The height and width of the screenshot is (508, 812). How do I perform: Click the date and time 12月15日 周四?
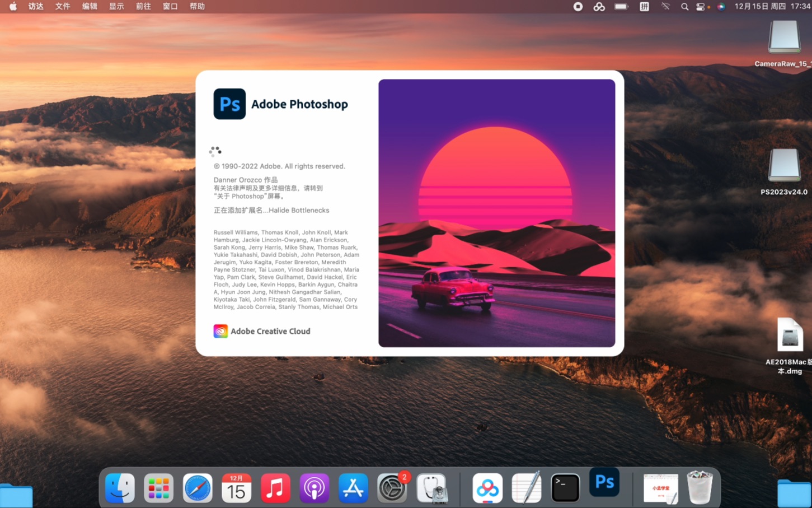coord(772,6)
